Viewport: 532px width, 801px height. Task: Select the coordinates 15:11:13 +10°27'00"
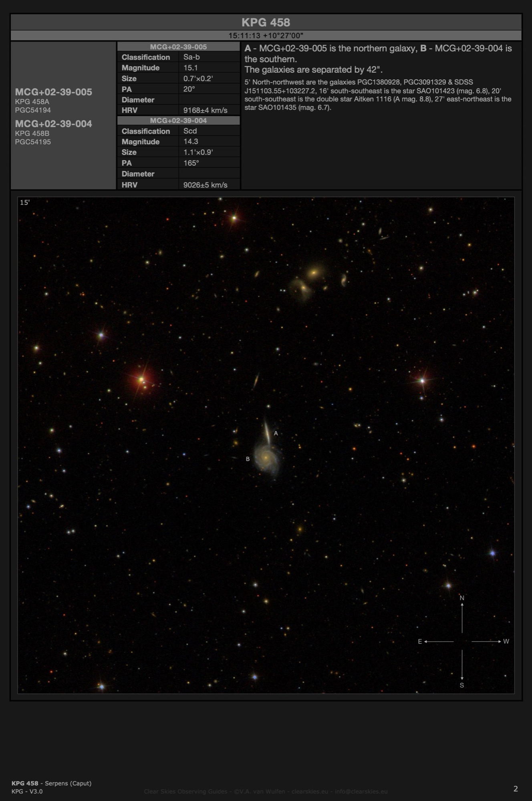pos(266,36)
